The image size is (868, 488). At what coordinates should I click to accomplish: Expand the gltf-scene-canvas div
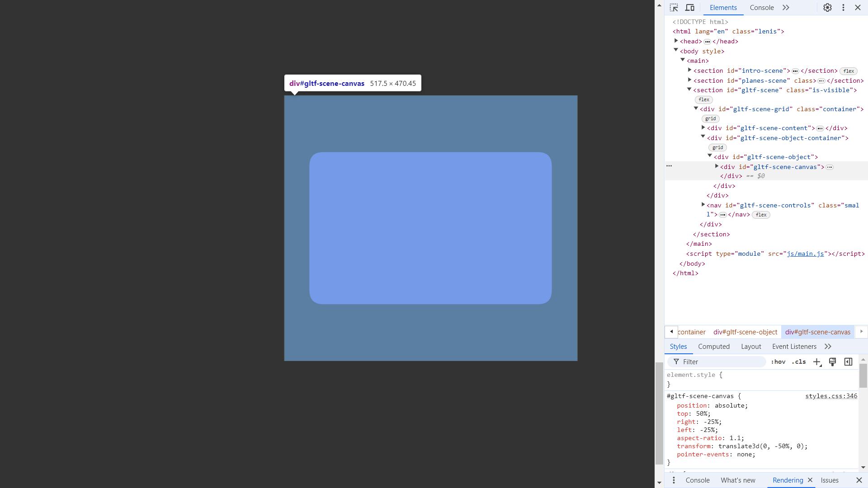[x=717, y=166]
